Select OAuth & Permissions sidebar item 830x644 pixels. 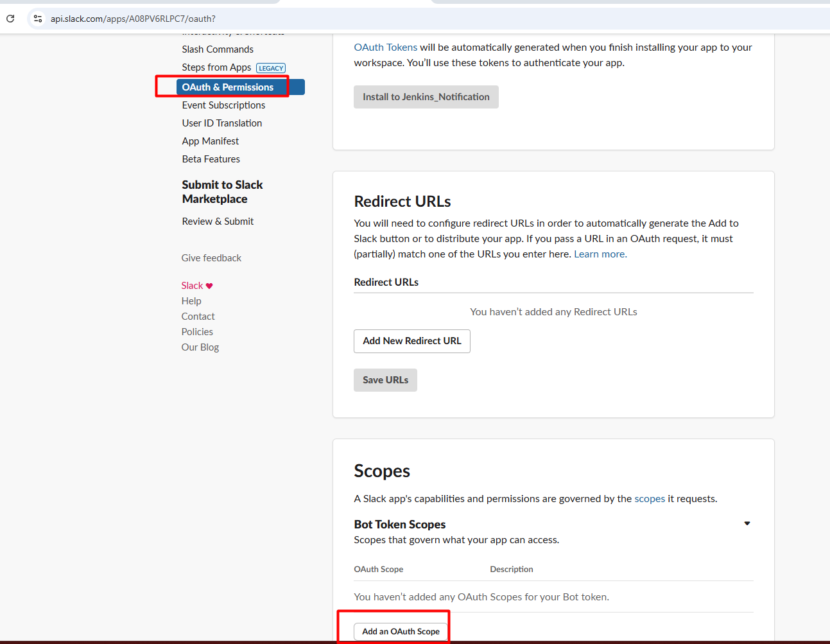[240, 87]
